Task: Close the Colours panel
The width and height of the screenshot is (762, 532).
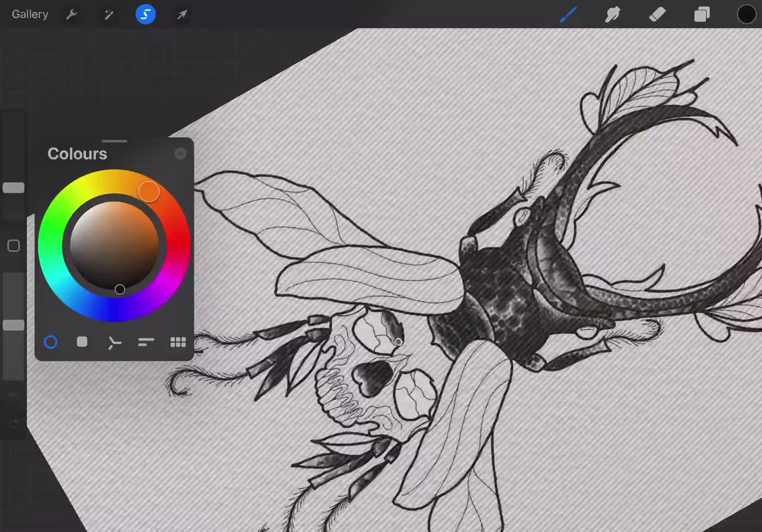Action: click(x=180, y=154)
